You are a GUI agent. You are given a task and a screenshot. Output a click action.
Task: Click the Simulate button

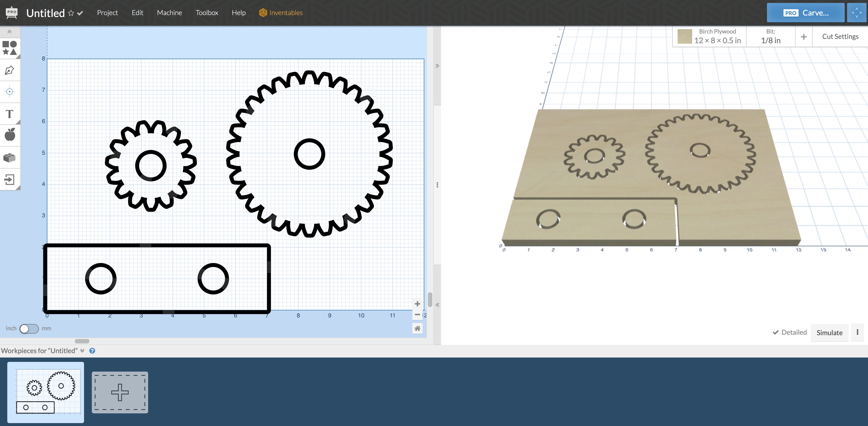click(x=829, y=333)
